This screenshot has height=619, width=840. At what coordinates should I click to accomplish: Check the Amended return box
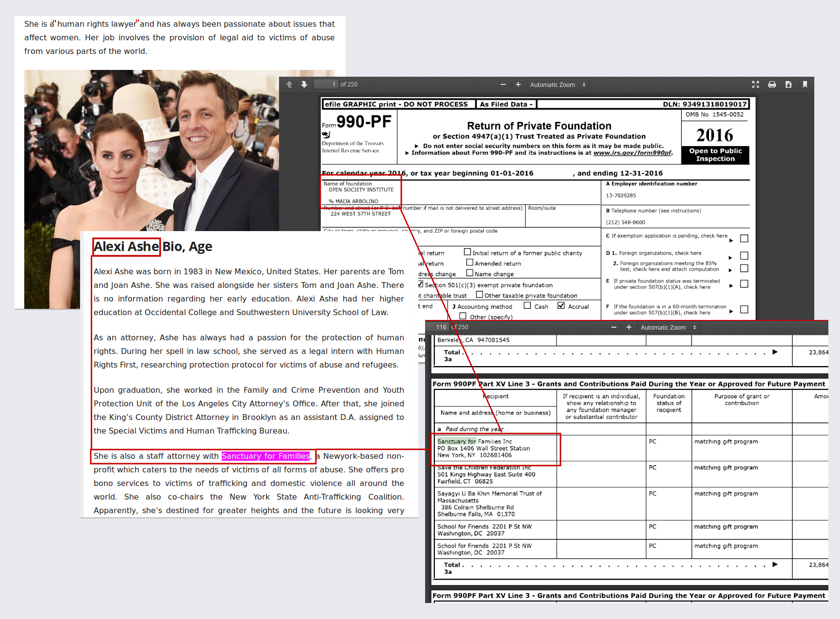point(470,263)
